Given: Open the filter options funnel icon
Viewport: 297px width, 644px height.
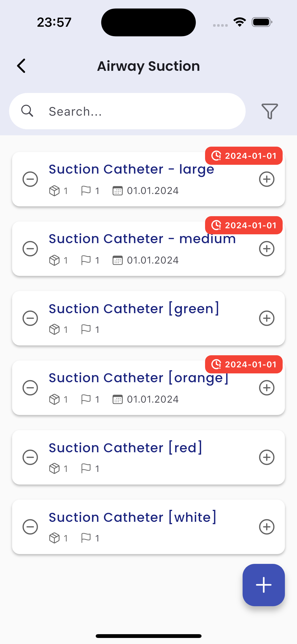Looking at the screenshot, I should click(x=270, y=111).
